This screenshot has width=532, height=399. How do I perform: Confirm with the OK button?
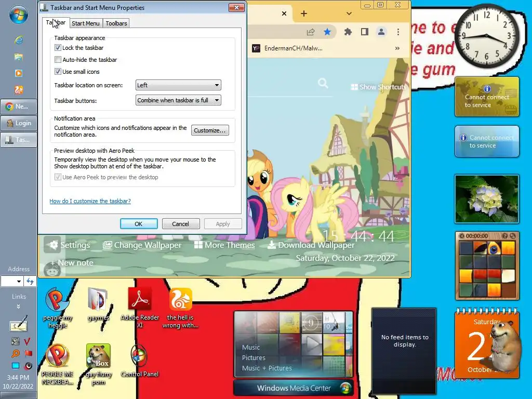[138, 224]
